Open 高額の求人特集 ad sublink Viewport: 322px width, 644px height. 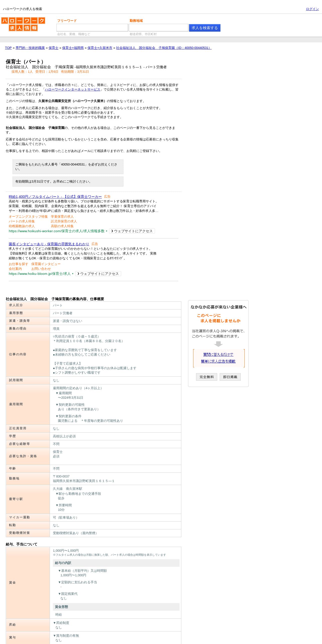(62, 226)
